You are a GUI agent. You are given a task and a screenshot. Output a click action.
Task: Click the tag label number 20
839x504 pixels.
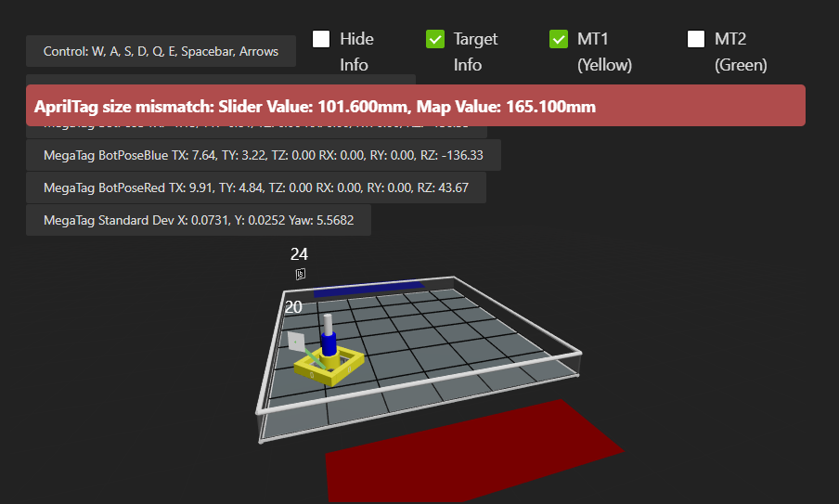pos(293,307)
